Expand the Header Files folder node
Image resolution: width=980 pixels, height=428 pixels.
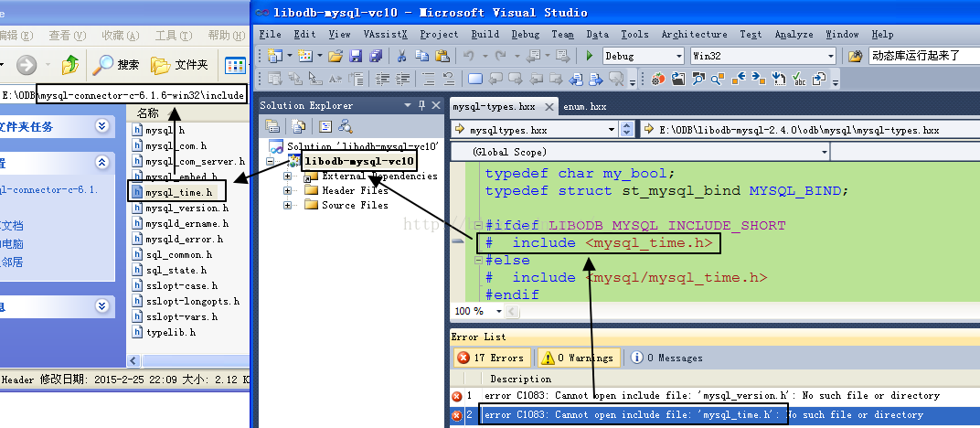[287, 190]
